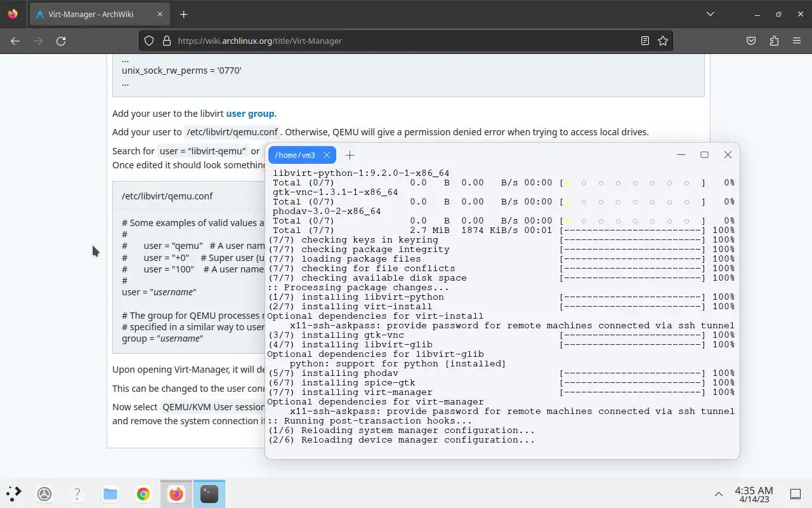Toggle reader view in address bar
The image size is (812, 508).
[645, 41]
